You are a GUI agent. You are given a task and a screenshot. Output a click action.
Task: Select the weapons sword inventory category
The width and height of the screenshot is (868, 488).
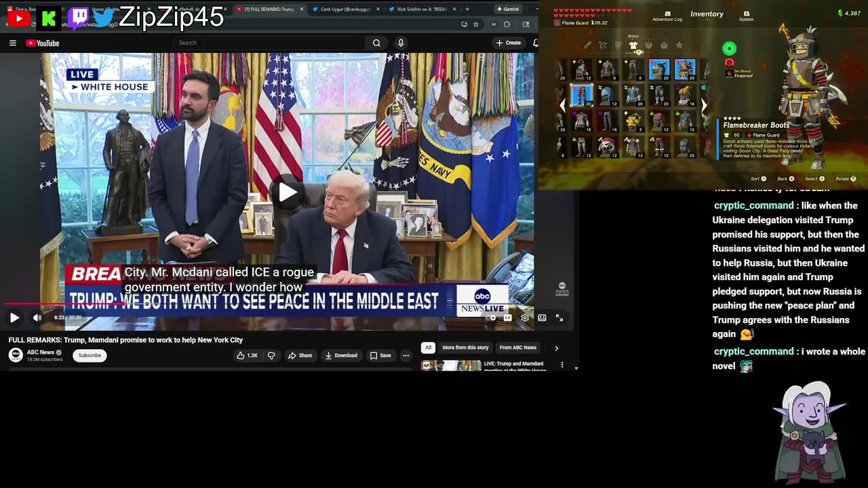tap(587, 45)
